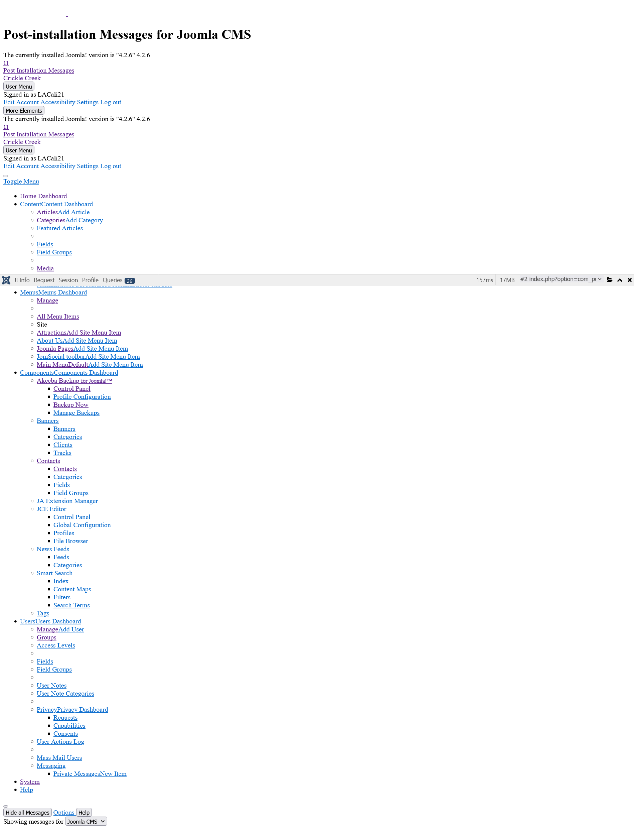
Task: Open the Smart Search link
Action: [x=54, y=573]
